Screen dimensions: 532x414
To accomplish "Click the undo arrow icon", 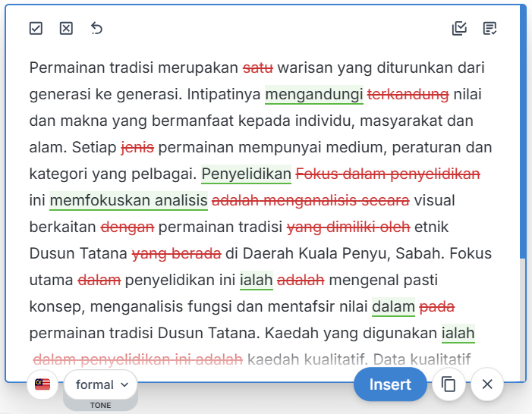I will coord(96,29).
